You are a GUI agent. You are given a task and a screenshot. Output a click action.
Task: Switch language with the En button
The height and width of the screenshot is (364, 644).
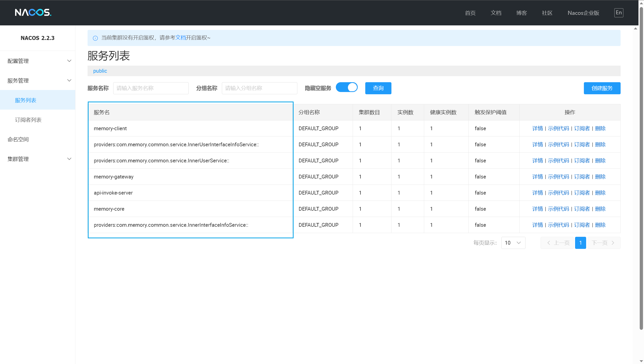click(x=619, y=13)
